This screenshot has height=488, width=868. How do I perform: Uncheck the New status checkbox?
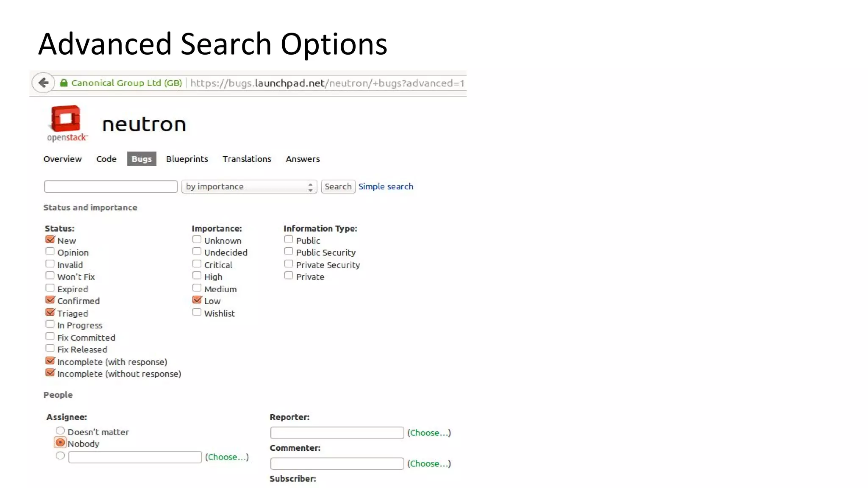50,239
